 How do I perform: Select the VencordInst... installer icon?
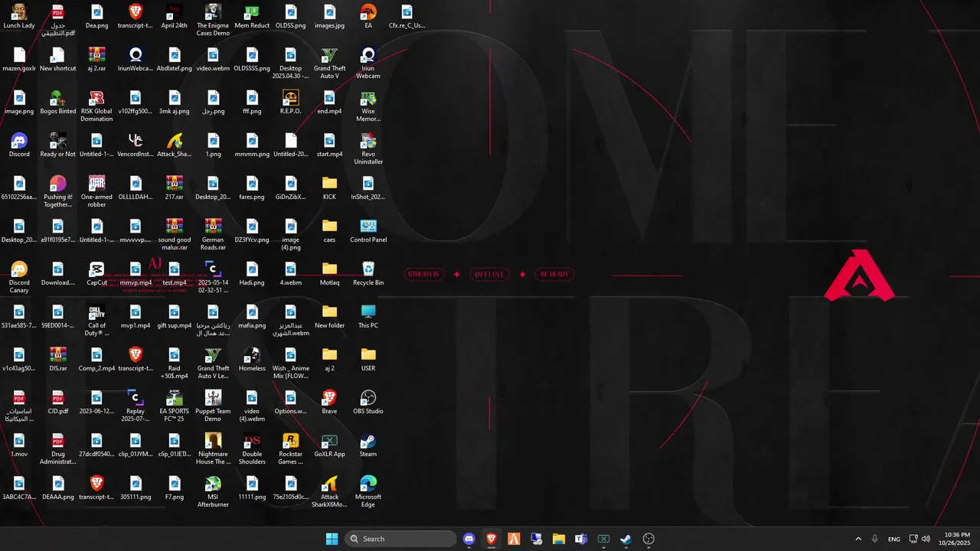pos(136,145)
